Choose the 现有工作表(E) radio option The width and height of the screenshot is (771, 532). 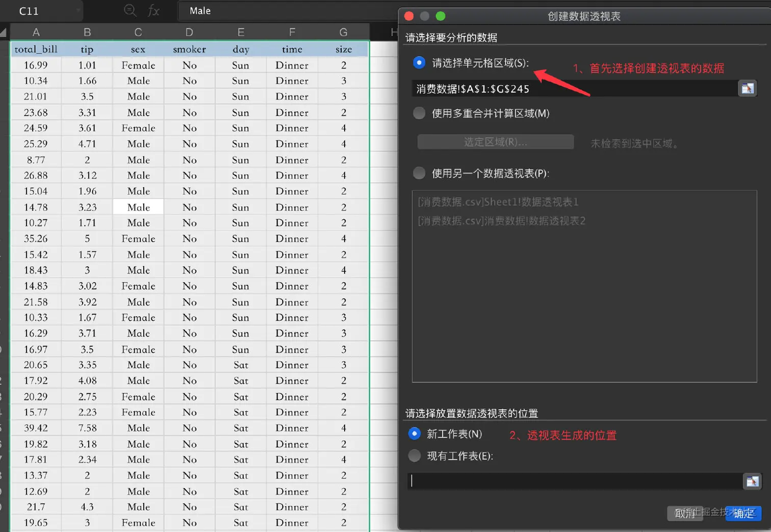click(x=415, y=455)
